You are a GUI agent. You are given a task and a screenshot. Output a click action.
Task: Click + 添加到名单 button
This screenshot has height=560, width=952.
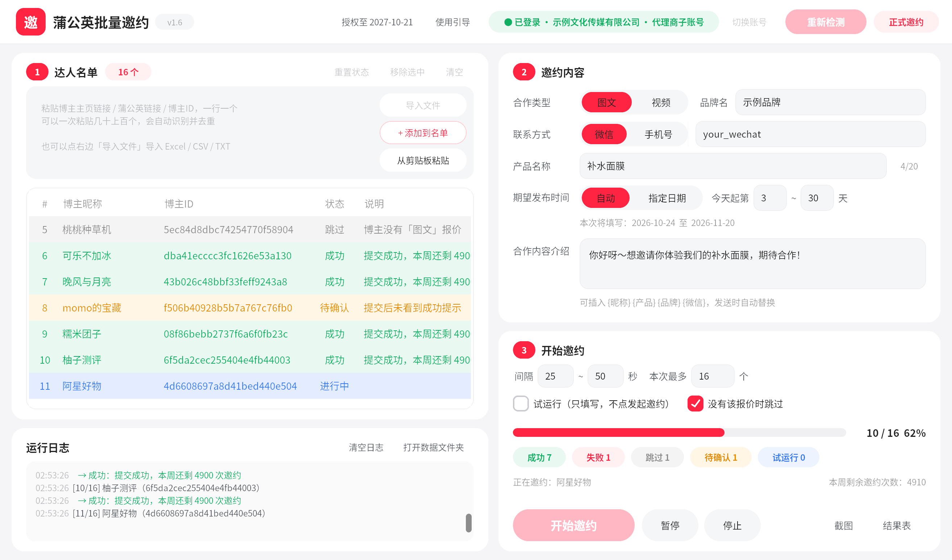pyautogui.click(x=423, y=133)
